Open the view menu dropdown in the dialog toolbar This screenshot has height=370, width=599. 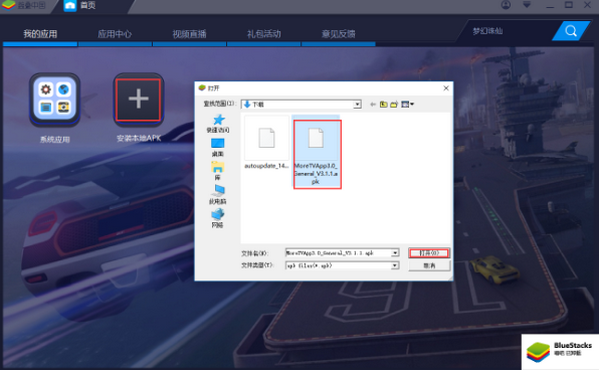point(408,104)
